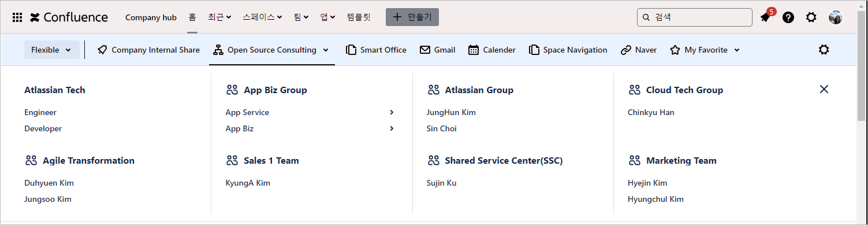Open Confluence settings gear in top bar
Viewport: 868px width, 225px height.
click(x=811, y=17)
